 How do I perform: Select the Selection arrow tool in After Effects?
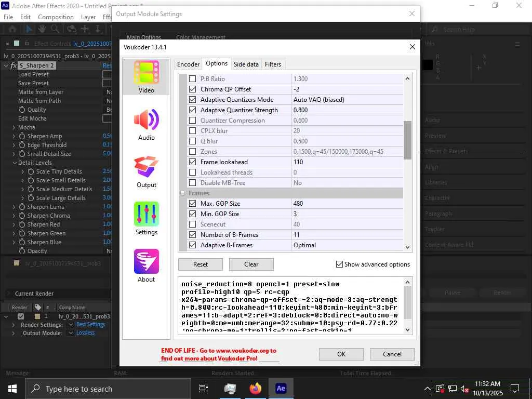pyautogui.click(x=29, y=29)
